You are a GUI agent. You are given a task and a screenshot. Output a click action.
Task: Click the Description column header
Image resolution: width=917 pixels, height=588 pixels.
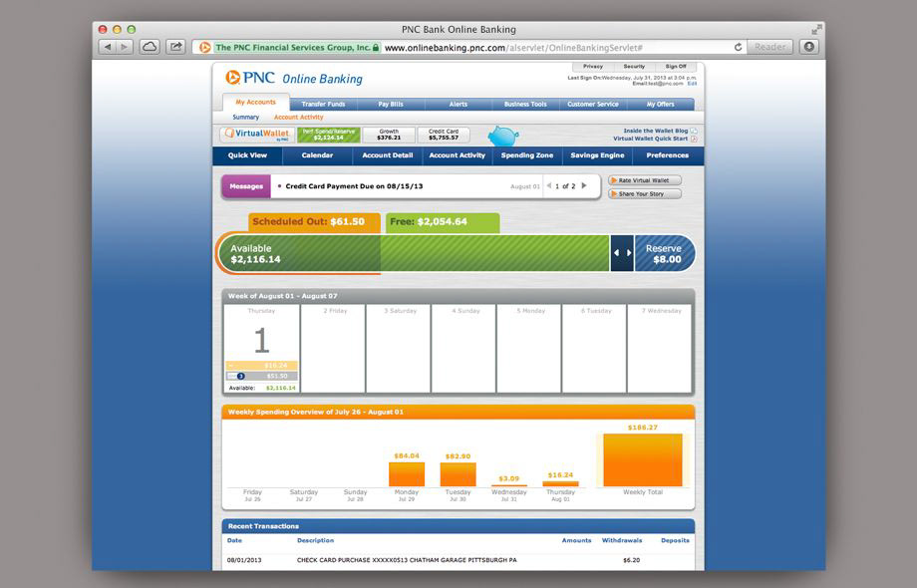coord(315,540)
